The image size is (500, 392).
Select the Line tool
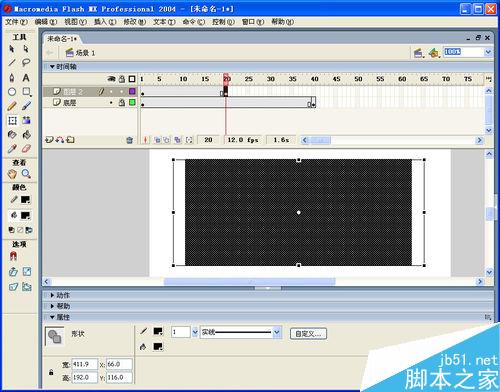[x=12, y=63]
